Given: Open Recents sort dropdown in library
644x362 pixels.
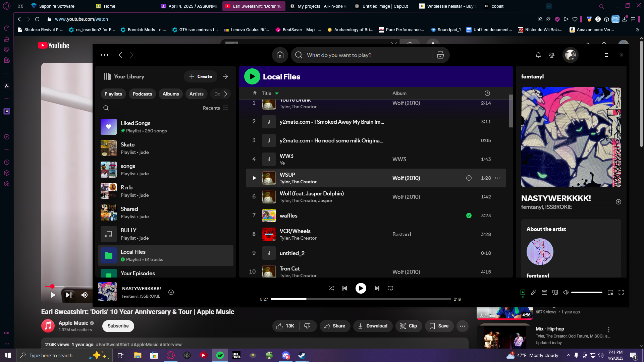Looking at the screenshot, I should click(215, 108).
